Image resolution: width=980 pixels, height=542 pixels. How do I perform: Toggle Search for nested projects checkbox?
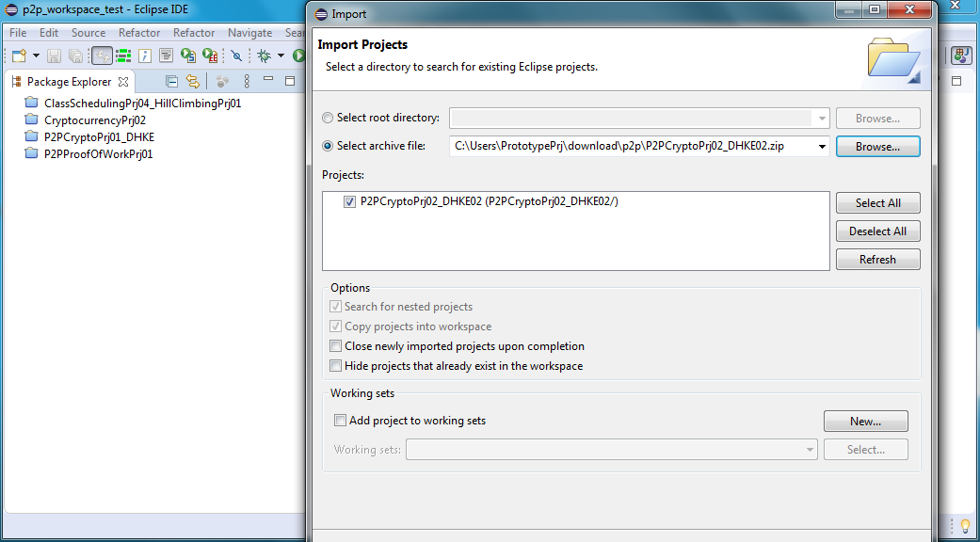pos(336,307)
